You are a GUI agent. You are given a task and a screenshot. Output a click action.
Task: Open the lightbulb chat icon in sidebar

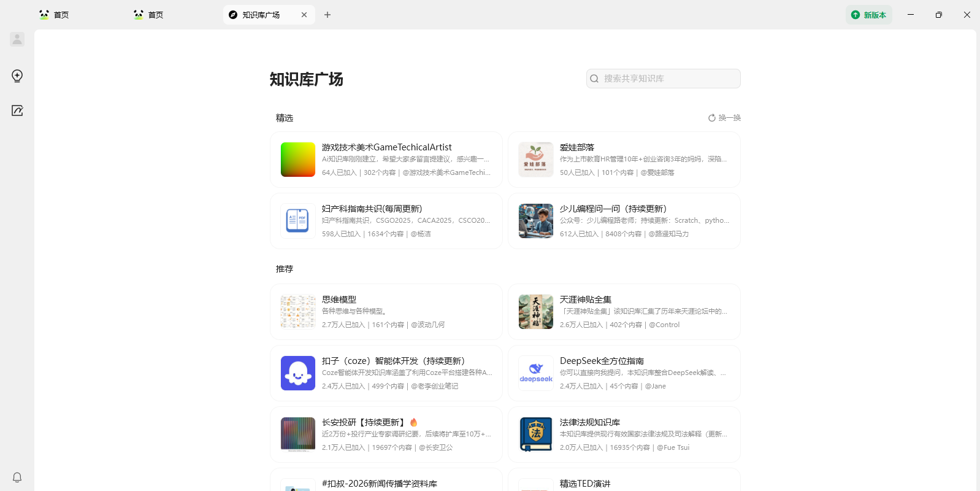pyautogui.click(x=17, y=76)
